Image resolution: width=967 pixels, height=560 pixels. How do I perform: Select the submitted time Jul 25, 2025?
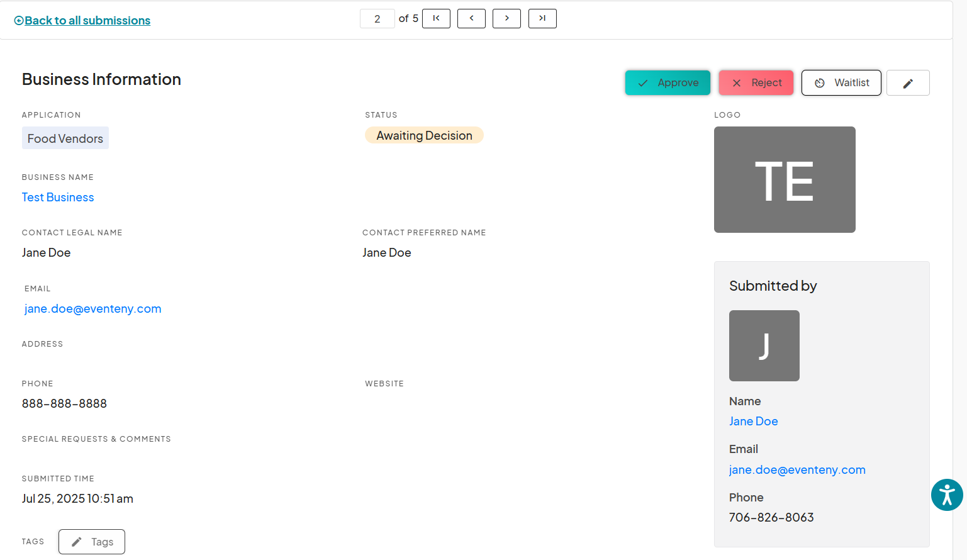(x=77, y=499)
